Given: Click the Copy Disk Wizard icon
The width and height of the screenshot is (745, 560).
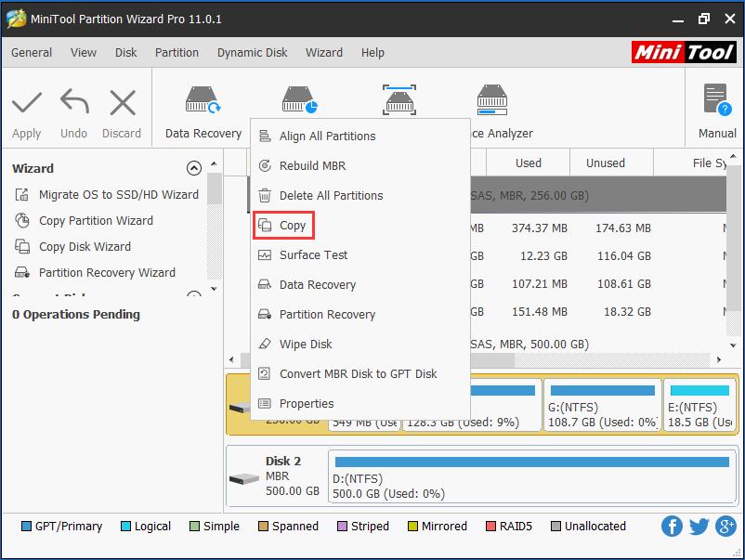Looking at the screenshot, I should 22,246.
